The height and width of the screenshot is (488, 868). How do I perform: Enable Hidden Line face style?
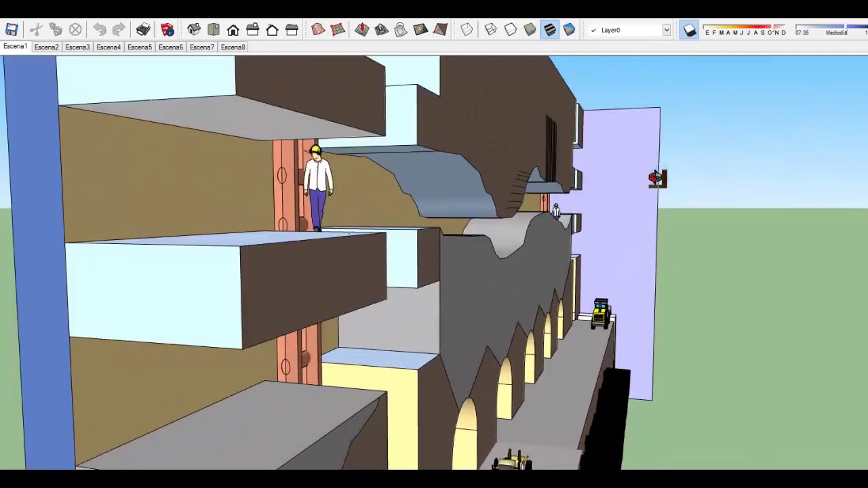click(510, 30)
